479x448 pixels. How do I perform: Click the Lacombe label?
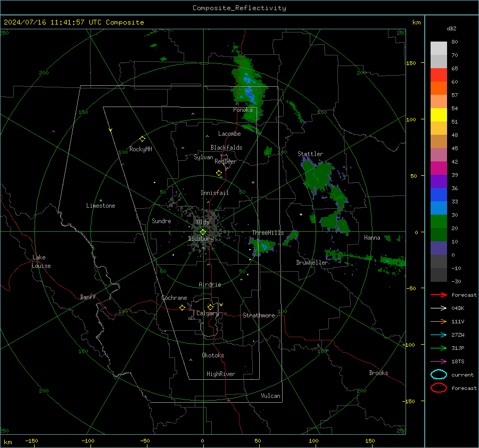click(x=229, y=134)
